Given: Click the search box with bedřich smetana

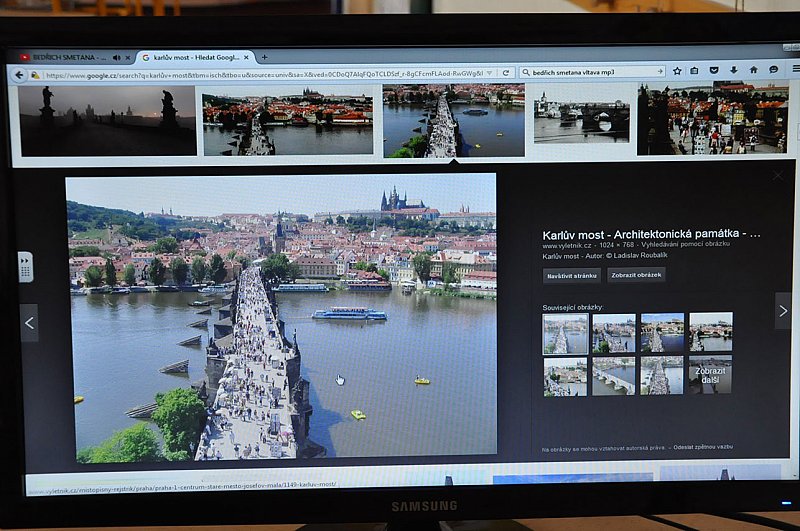Looking at the screenshot, I should (590, 72).
